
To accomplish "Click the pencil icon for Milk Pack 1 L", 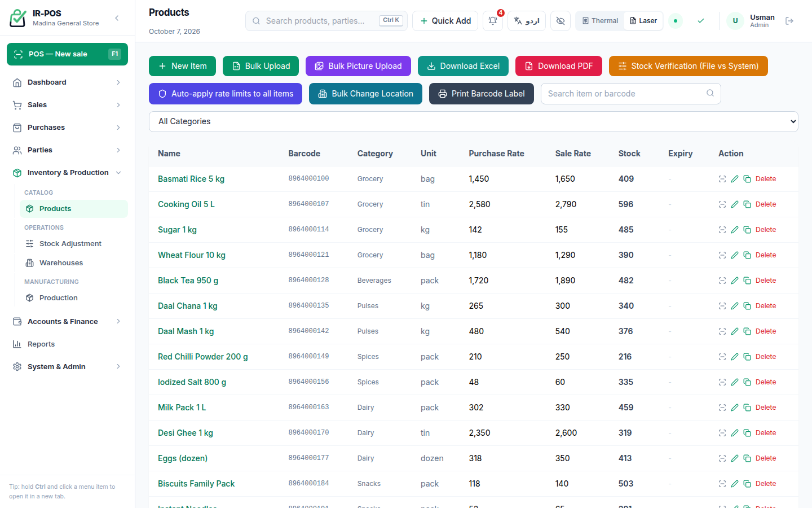I will pos(735,408).
